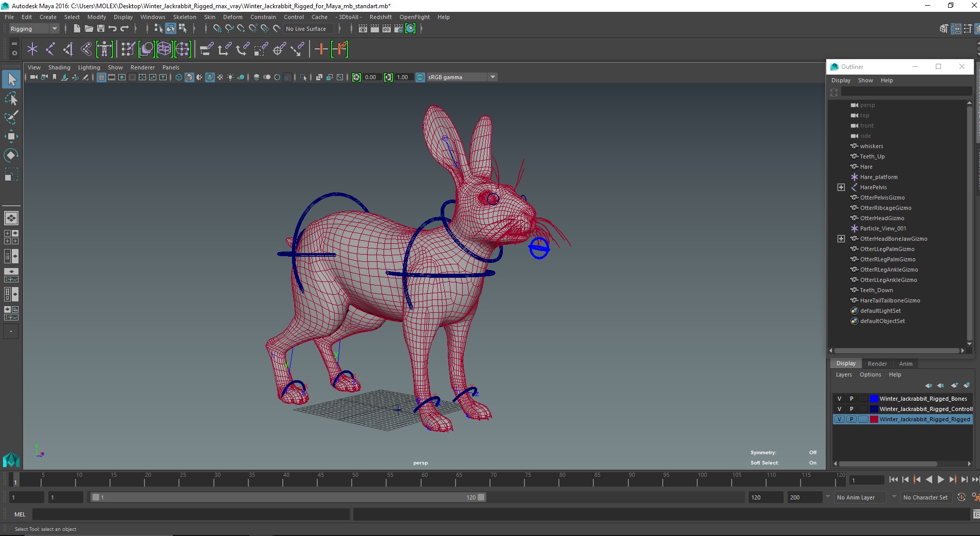Image resolution: width=980 pixels, height=536 pixels.
Task: Activate the Rotate tool in toolbox
Action: click(x=11, y=155)
